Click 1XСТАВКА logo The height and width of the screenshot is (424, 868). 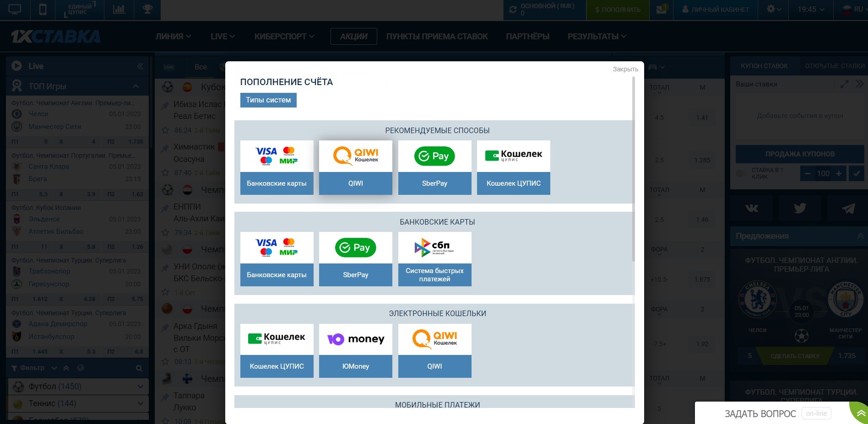tap(55, 37)
